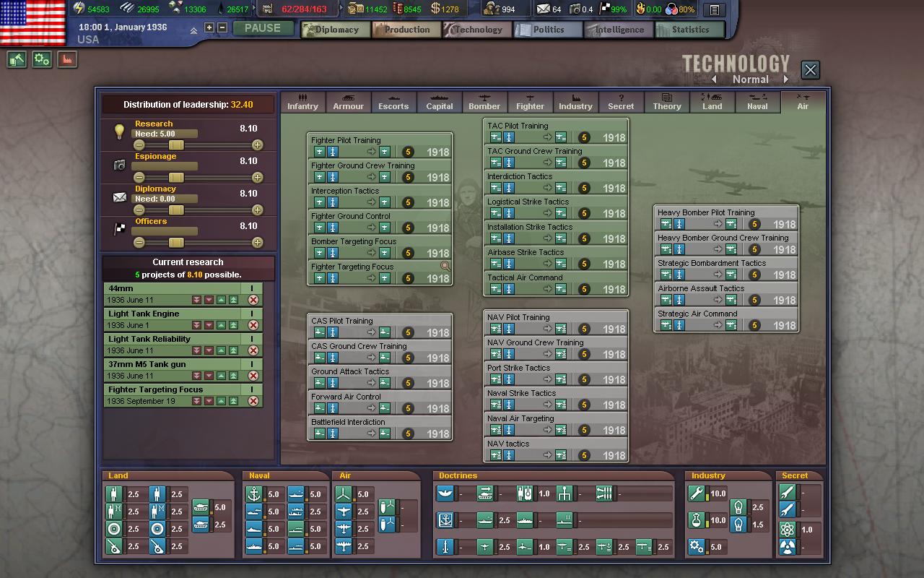Increase Diplomacy leadership with plus button

257,210
